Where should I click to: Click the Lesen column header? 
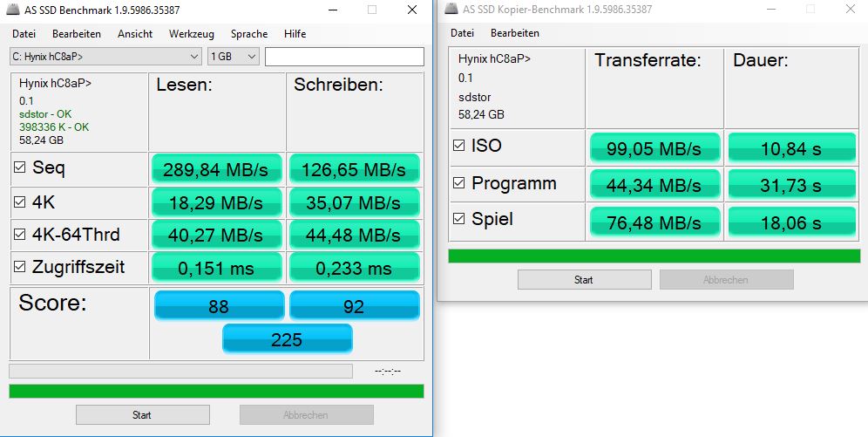pos(185,85)
